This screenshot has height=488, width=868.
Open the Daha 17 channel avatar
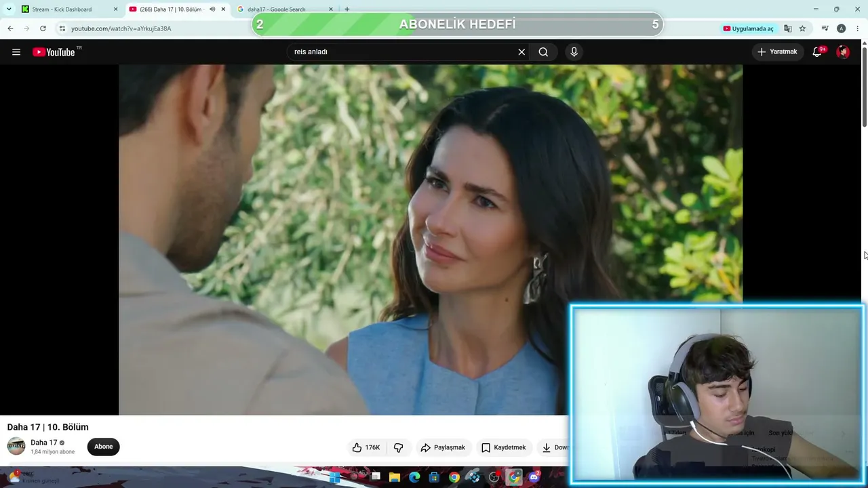16,446
